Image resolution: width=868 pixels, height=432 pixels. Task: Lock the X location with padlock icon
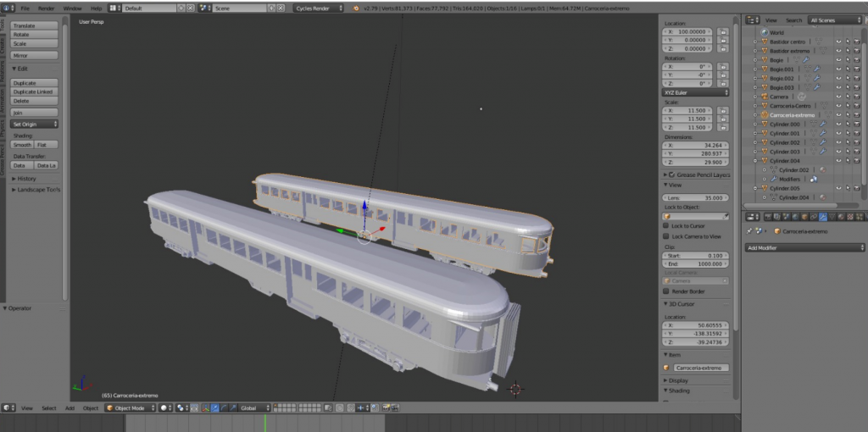[x=723, y=30]
